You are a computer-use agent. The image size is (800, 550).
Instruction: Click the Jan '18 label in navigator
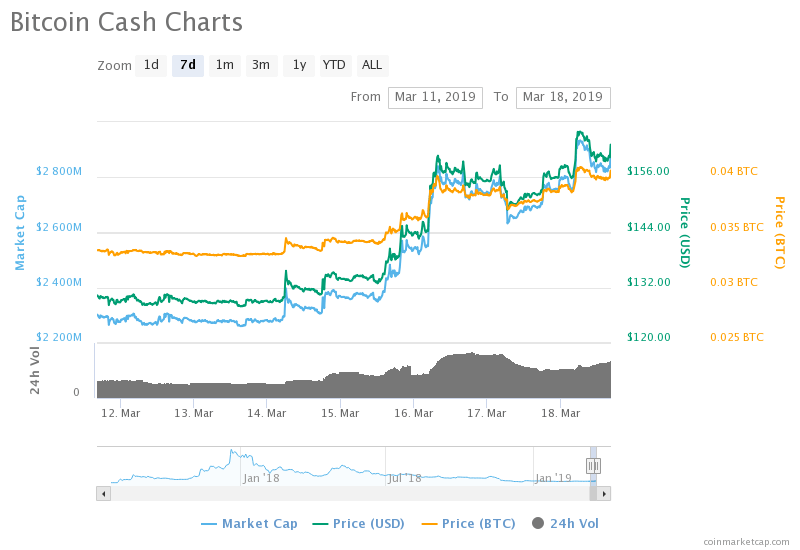(262, 478)
